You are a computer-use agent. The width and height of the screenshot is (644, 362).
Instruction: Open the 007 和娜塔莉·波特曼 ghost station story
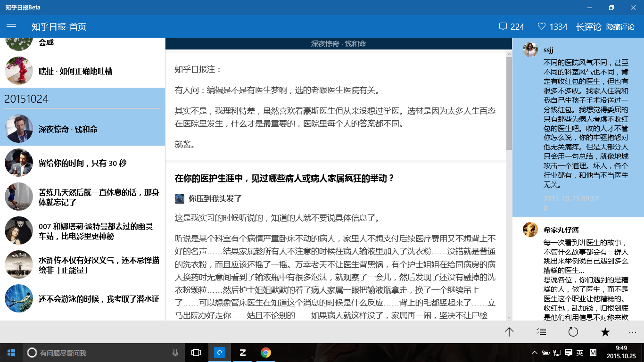click(x=83, y=231)
